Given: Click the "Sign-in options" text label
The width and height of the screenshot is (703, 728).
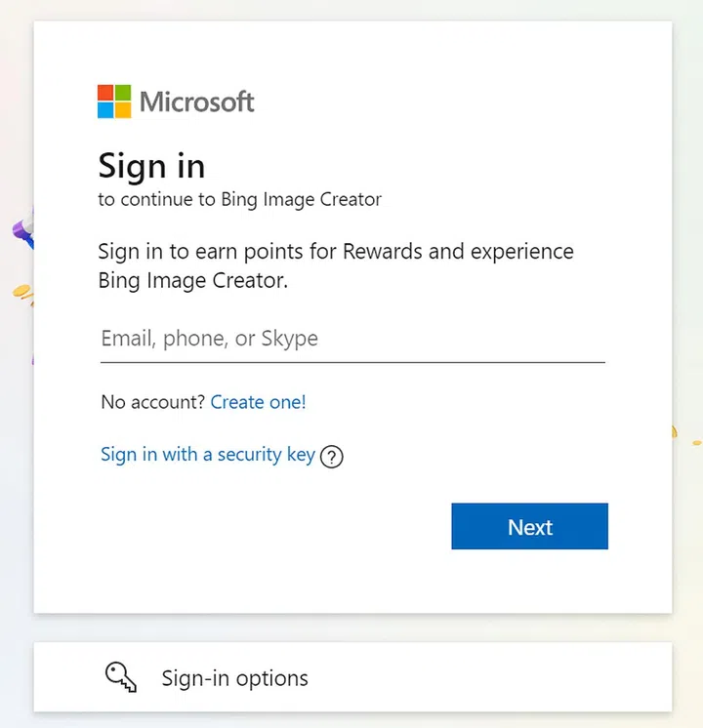Looking at the screenshot, I should tap(234, 678).
